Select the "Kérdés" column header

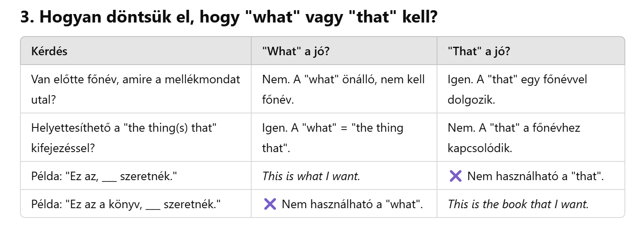49,51
